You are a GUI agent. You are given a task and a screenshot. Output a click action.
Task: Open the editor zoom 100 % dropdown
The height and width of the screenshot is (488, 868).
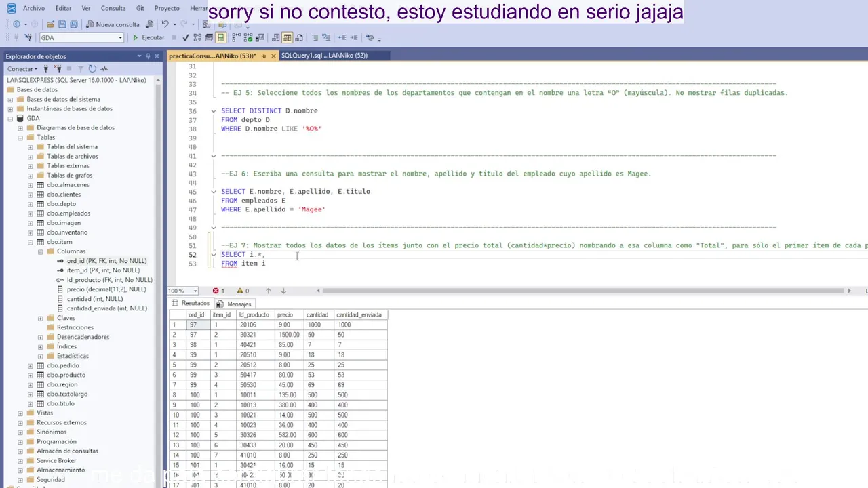(x=195, y=291)
